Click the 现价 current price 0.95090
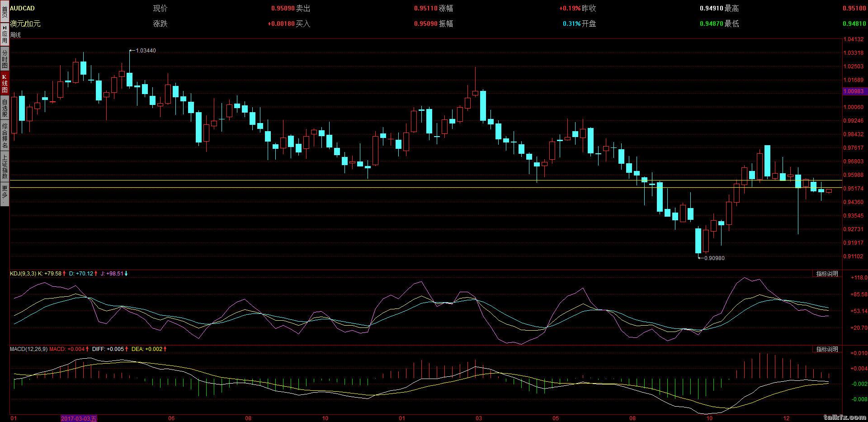Image resolution: width=868 pixels, height=422 pixels. coord(283,8)
